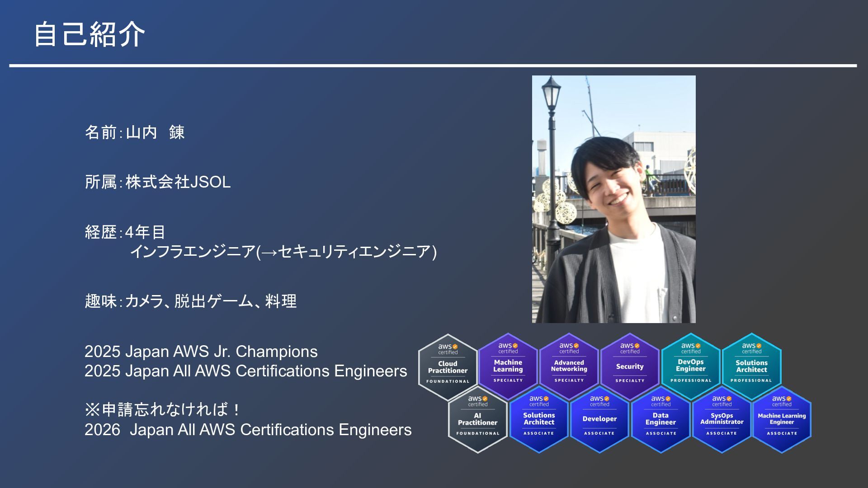
Task: Select the DevOps Engineer Professional badge
Action: 691,366
